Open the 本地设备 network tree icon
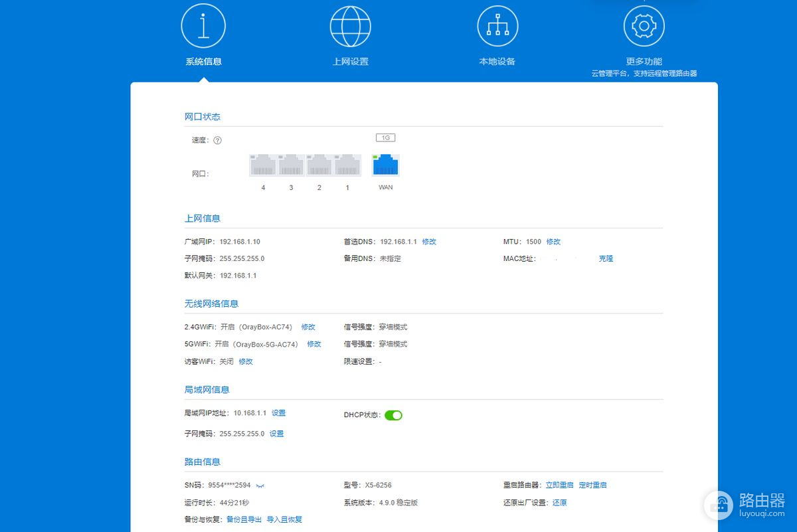797x532 pixels. pyautogui.click(x=497, y=27)
